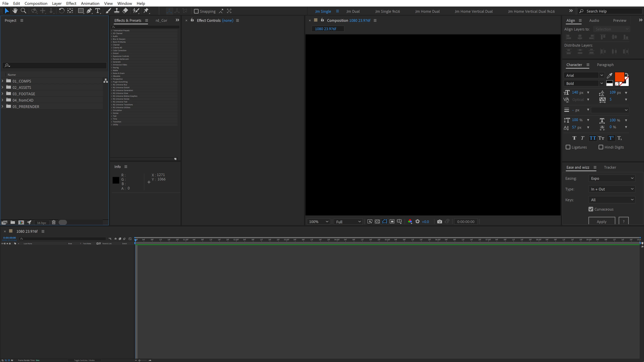This screenshot has width=644, height=362.
Task: Open the Composition menu
Action: coord(36,4)
